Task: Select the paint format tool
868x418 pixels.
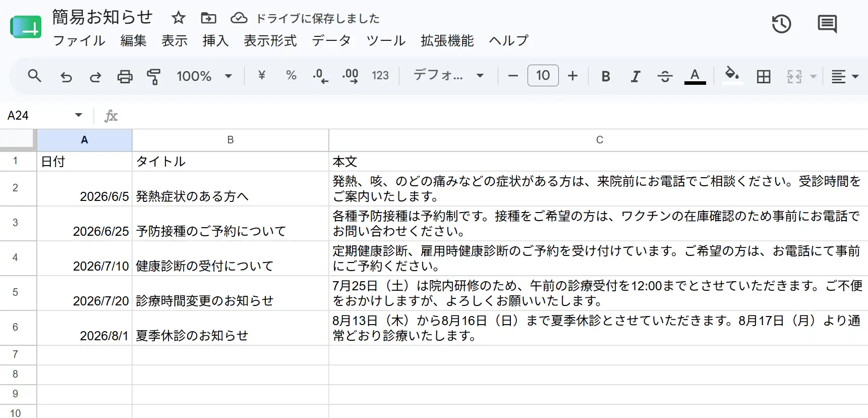Action: 153,77
